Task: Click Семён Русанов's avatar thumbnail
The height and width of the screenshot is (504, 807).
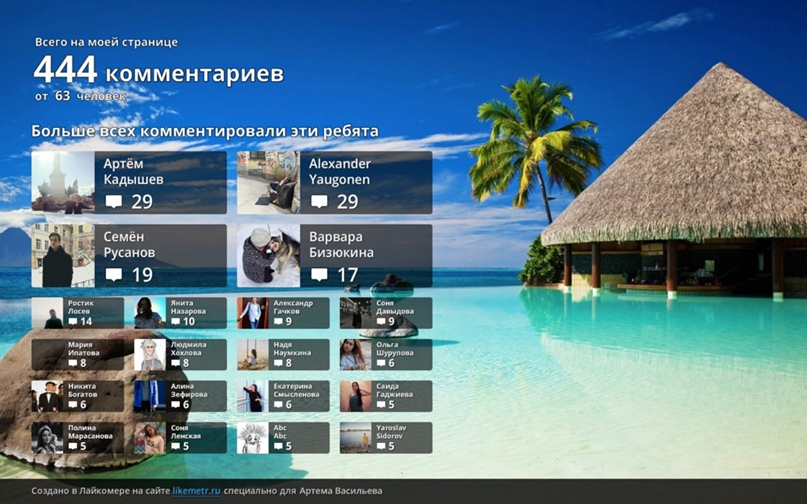Action: 63,256
